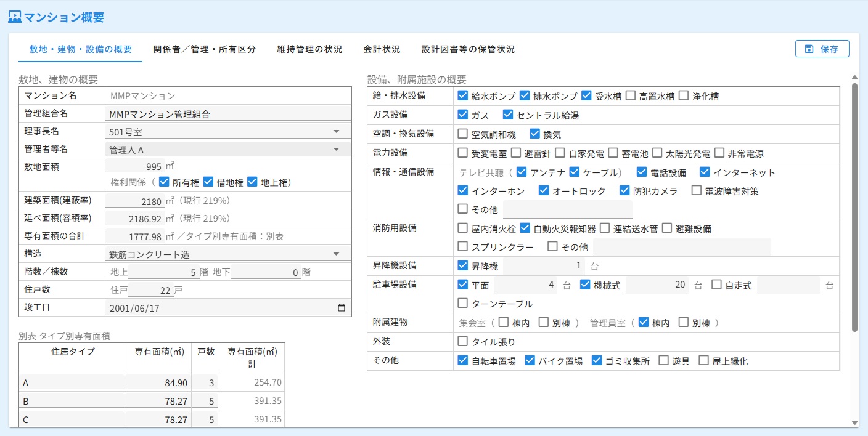Screen dimensions: 868x436
Task: Uncheck the セントラル給湯 checkbox
Action: tap(508, 115)
